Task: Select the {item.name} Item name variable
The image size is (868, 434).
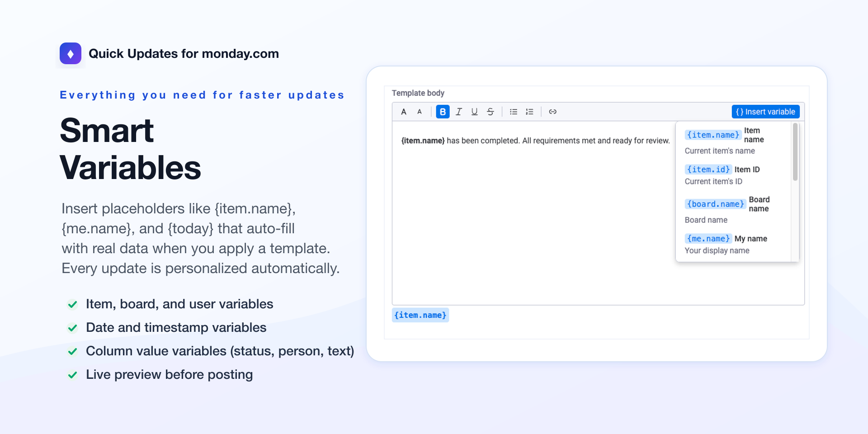Action: 713,135
